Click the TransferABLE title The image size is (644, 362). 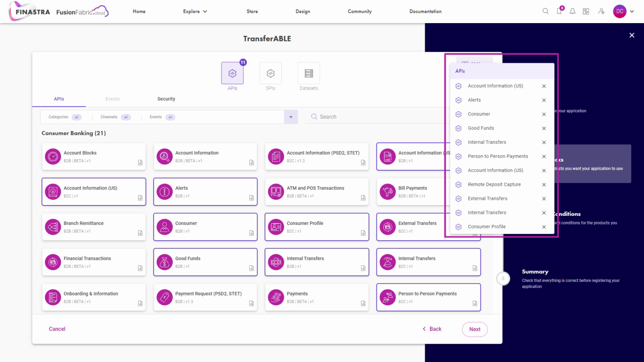(267, 39)
